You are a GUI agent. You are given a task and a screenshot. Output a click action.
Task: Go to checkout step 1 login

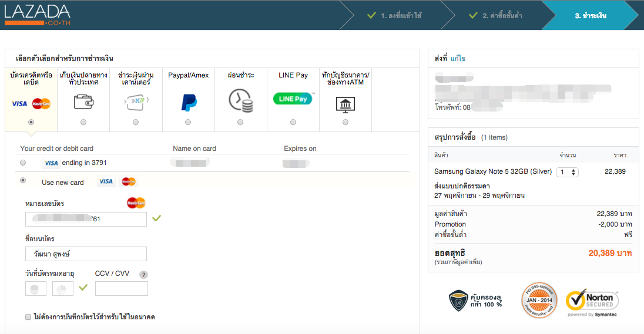395,15
